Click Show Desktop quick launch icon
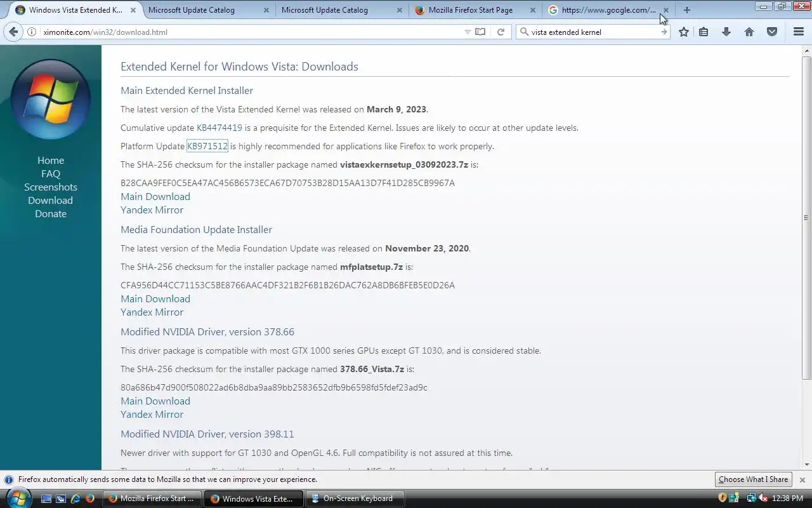 coord(46,498)
